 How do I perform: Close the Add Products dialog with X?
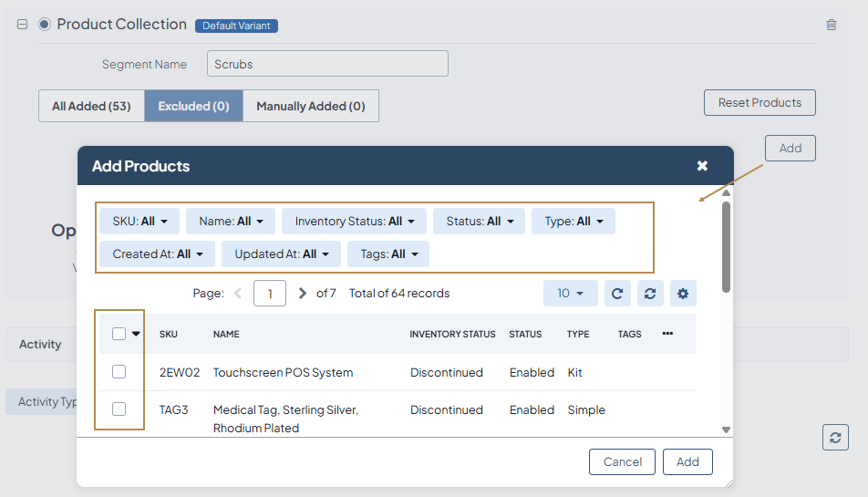coord(702,166)
